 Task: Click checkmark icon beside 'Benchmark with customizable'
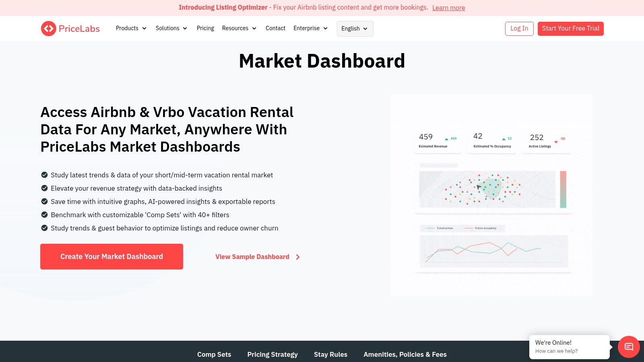pyautogui.click(x=45, y=215)
